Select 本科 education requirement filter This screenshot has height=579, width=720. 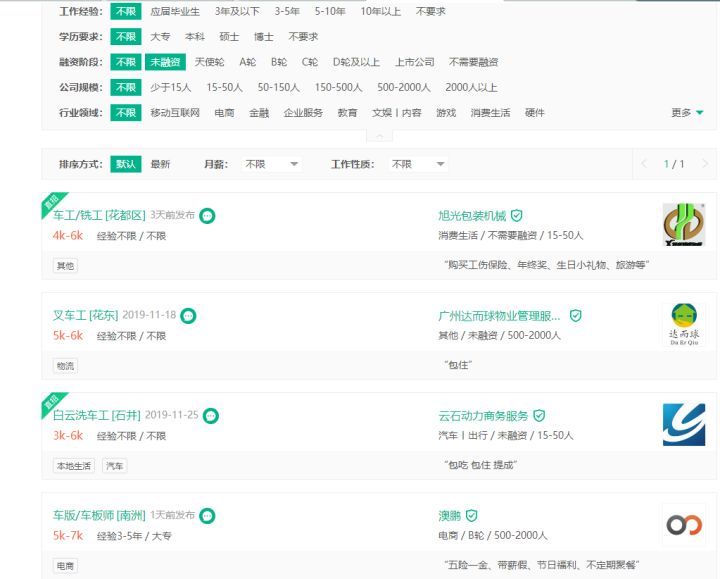(195, 37)
